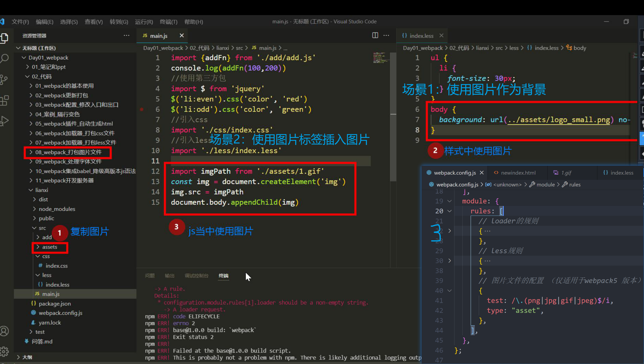This screenshot has width=644, height=364.
Task: Open the 查看(V) menu
Action: coord(93,22)
